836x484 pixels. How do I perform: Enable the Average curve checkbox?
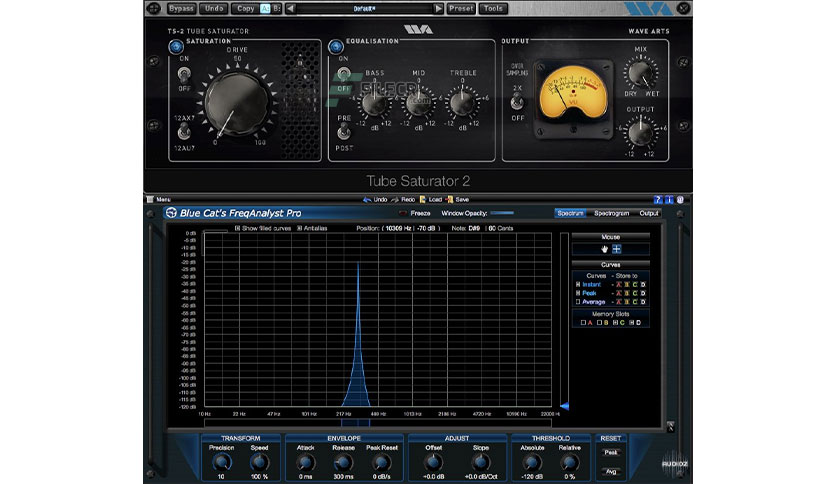point(578,302)
